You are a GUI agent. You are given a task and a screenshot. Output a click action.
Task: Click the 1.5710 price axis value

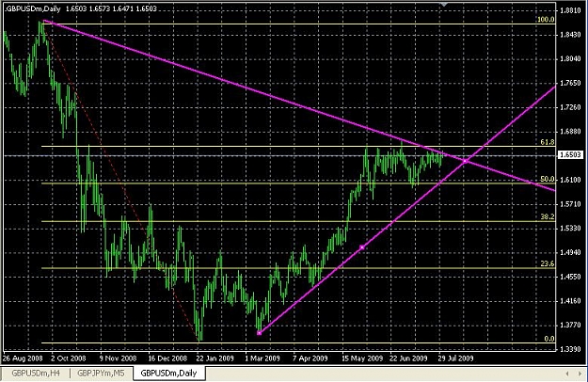(570, 204)
